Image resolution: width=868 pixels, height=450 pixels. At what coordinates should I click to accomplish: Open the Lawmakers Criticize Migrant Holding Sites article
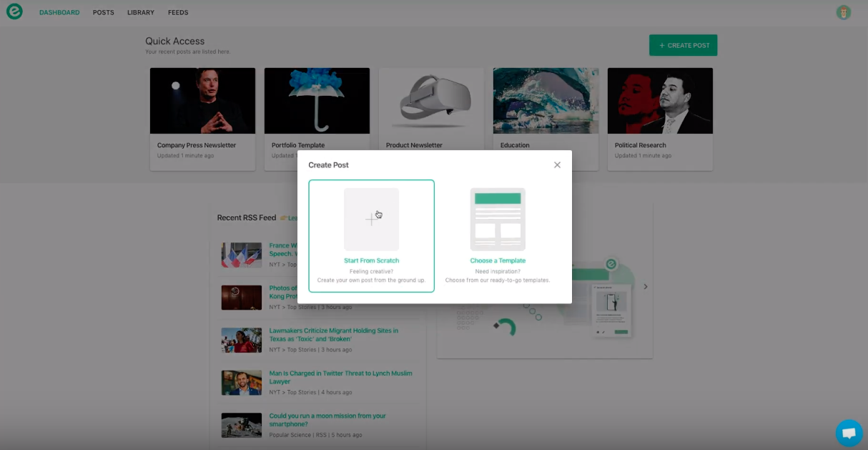[334, 335]
